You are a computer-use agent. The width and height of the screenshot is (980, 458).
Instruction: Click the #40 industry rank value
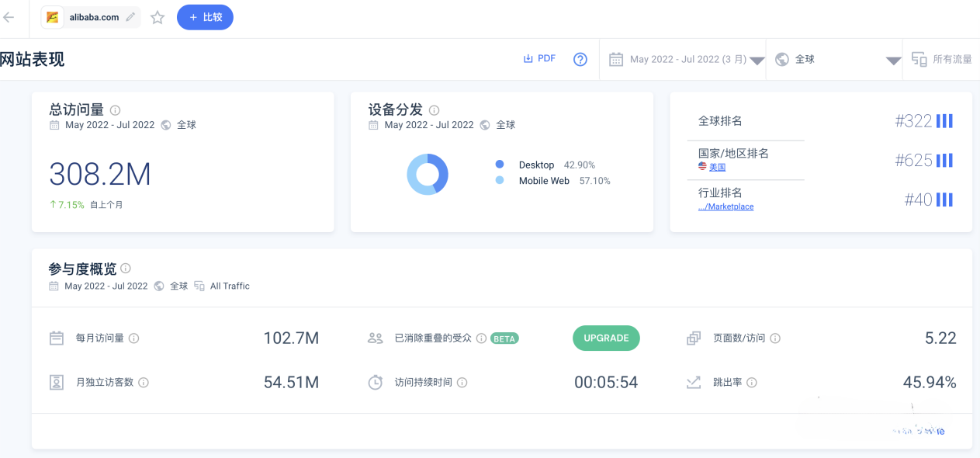pyautogui.click(x=919, y=200)
